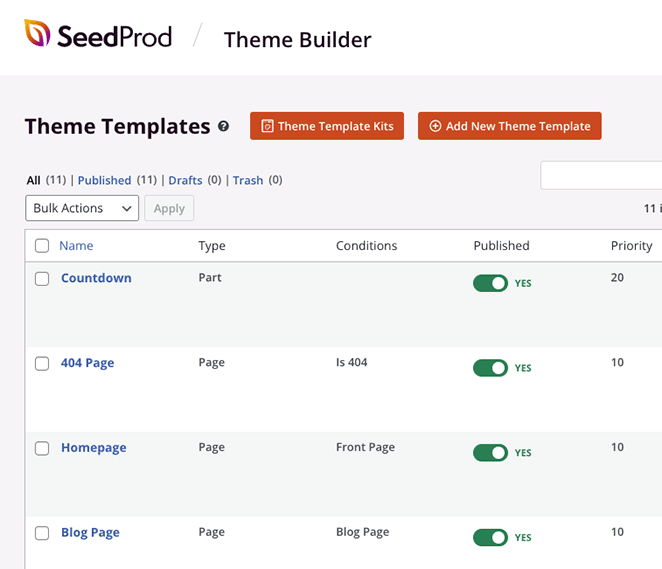Open the Countdown template link
This screenshot has width=662, height=569.
(x=96, y=278)
